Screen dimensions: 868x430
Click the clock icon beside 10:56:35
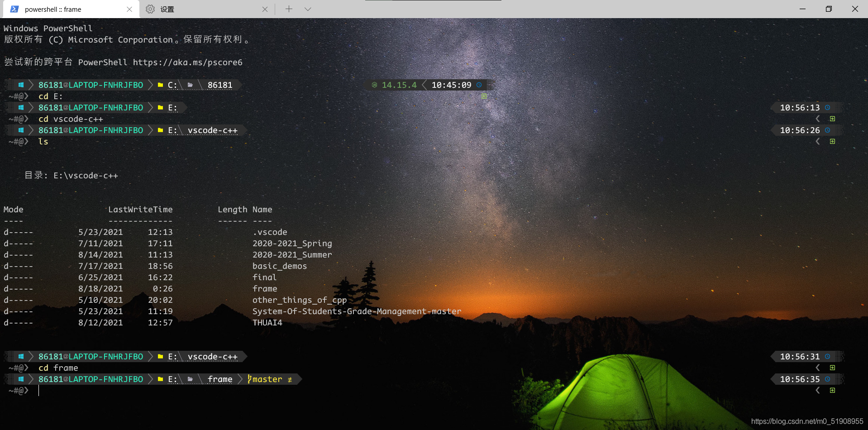(827, 379)
